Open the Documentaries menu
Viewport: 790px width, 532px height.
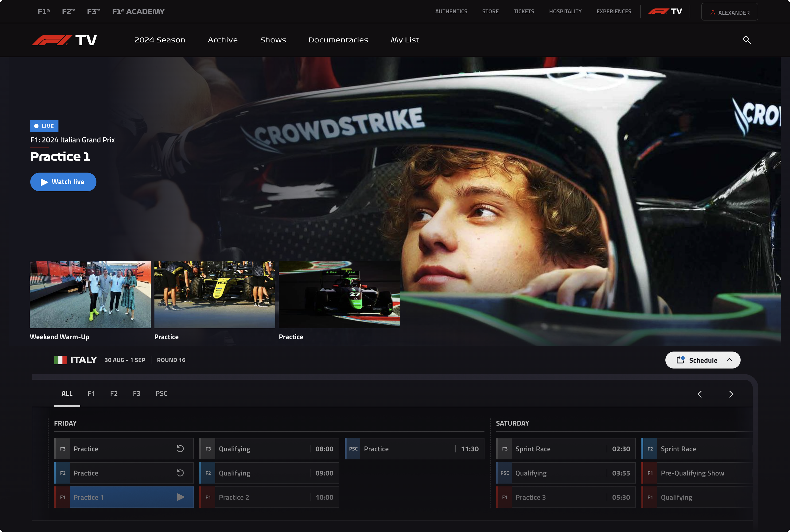tap(339, 40)
